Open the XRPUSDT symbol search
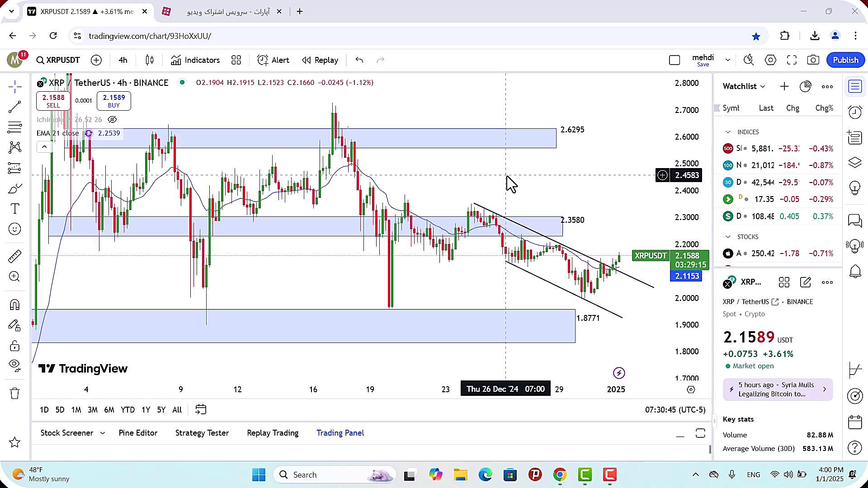This screenshot has height=488, width=868. 58,60
